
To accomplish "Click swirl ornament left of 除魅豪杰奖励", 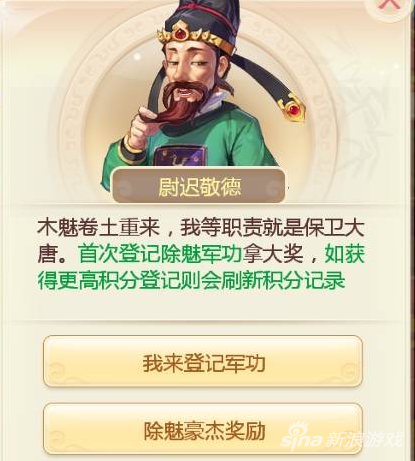I will tap(56, 439).
